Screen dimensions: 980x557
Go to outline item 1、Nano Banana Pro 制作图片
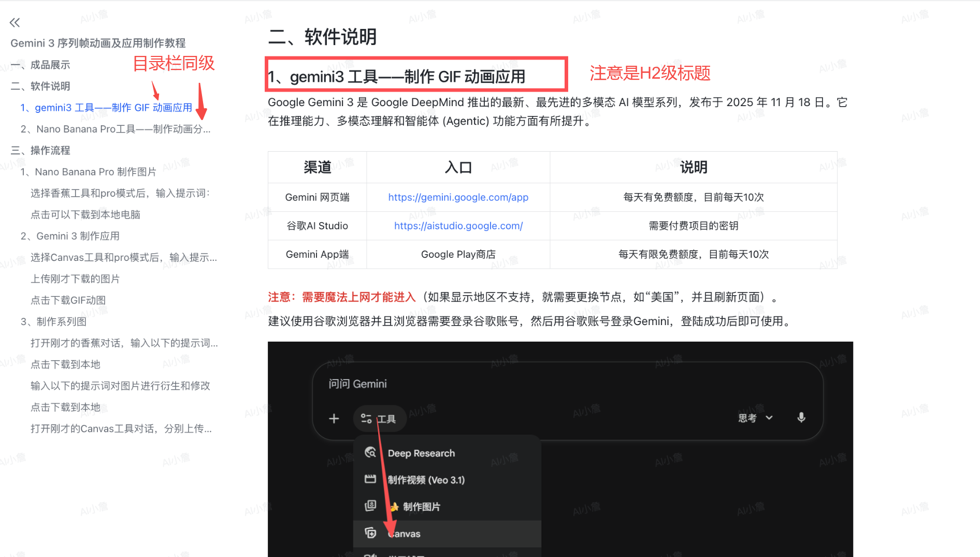pyautogui.click(x=88, y=171)
